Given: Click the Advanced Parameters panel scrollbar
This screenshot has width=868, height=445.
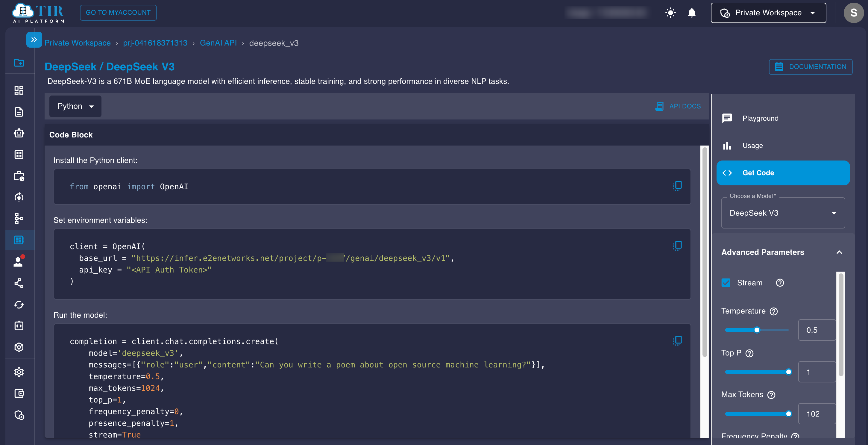Looking at the screenshot, I should point(841,325).
